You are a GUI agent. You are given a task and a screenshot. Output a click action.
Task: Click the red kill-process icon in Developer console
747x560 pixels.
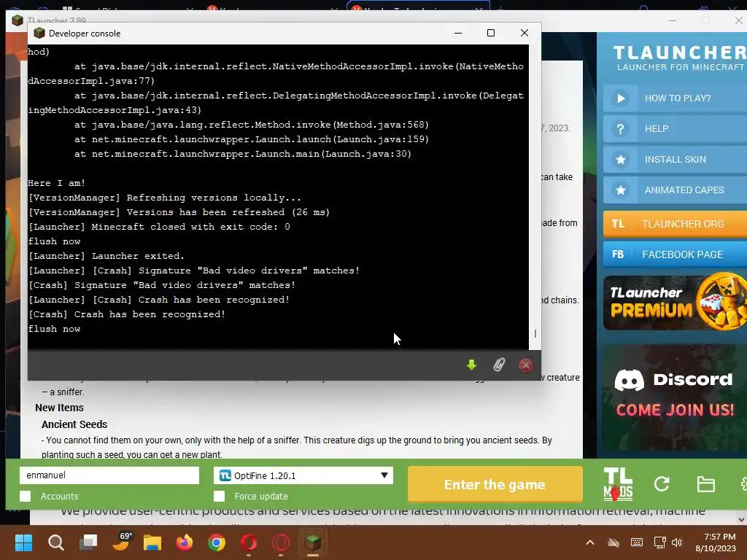tap(526, 365)
